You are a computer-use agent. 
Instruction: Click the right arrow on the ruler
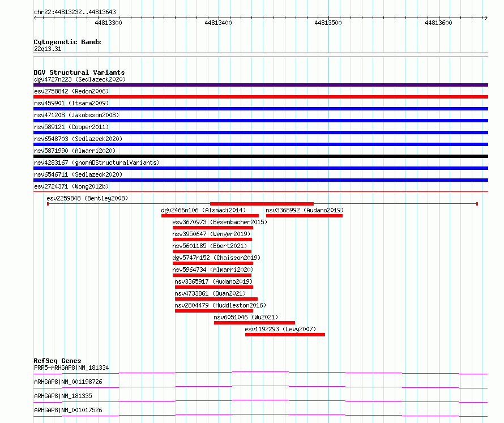click(x=486, y=18)
